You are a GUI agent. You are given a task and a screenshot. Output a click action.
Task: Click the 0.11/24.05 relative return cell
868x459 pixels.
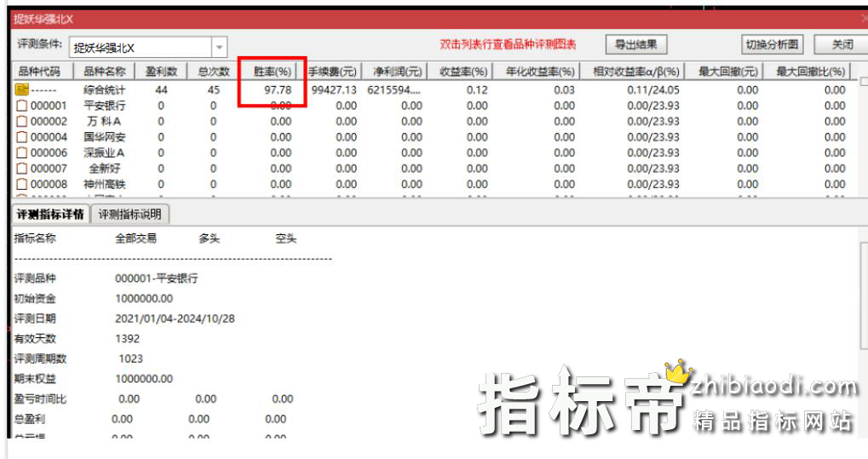click(653, 89)
